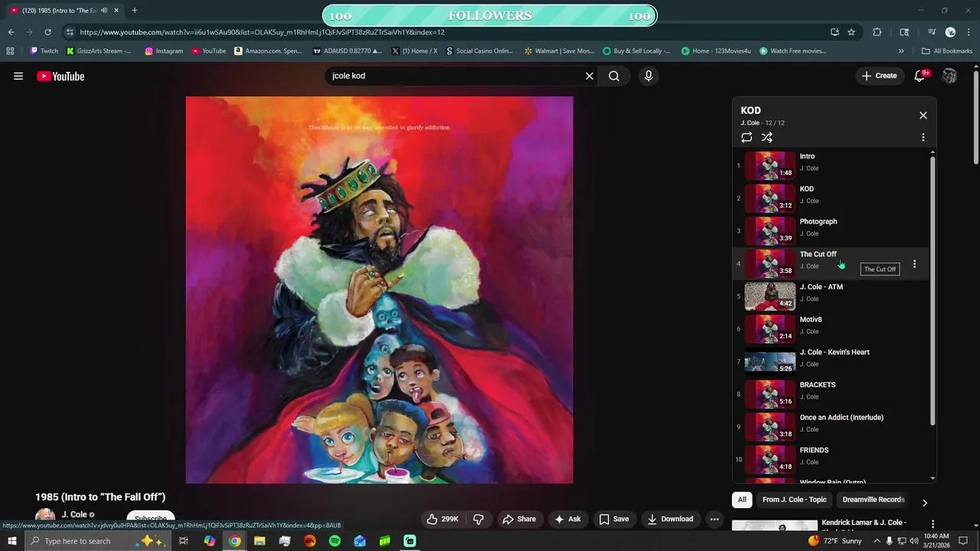
Task: Play J. Cole - Kevin's Heart
Action: 831,361
